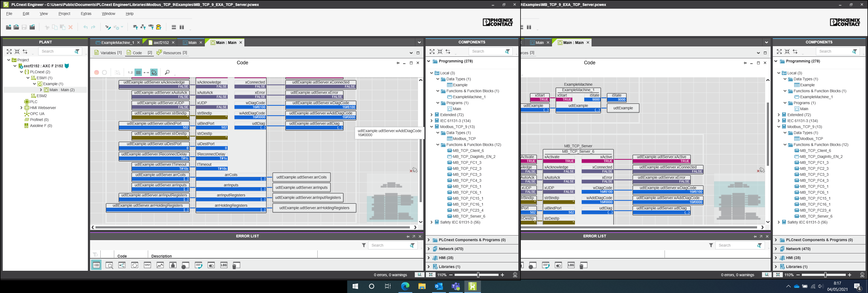Click the watch window glasses icon
Image resolution: width=868 pixels, height=293 pixels.
(x=147, y=265)
